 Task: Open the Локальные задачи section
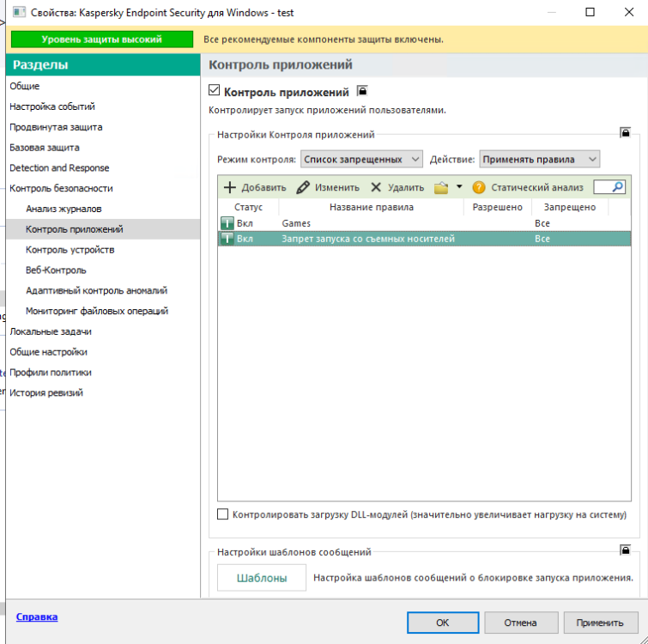coord(51,331)
